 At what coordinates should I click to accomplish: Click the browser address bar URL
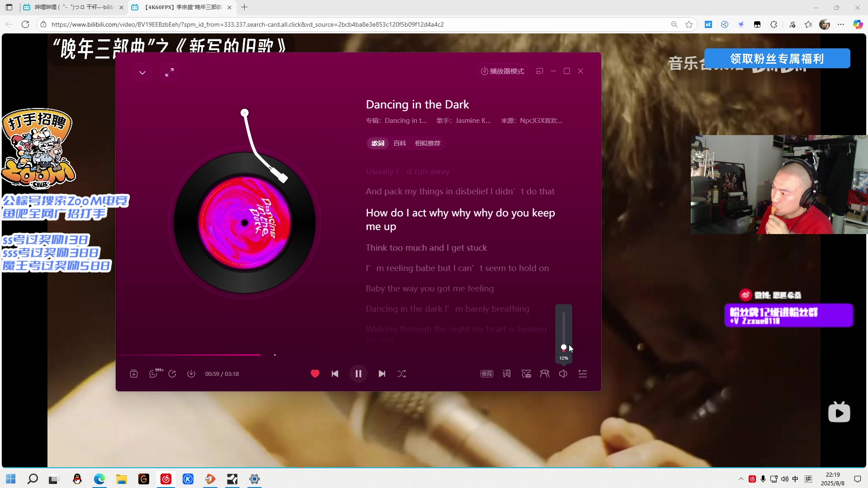point(247,24)
